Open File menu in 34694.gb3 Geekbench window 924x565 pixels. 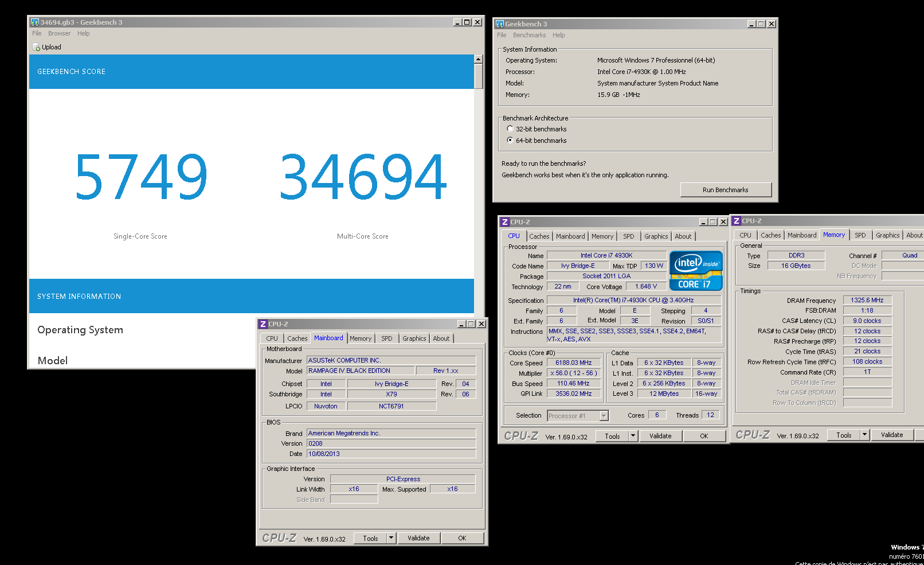pos(37,33)
